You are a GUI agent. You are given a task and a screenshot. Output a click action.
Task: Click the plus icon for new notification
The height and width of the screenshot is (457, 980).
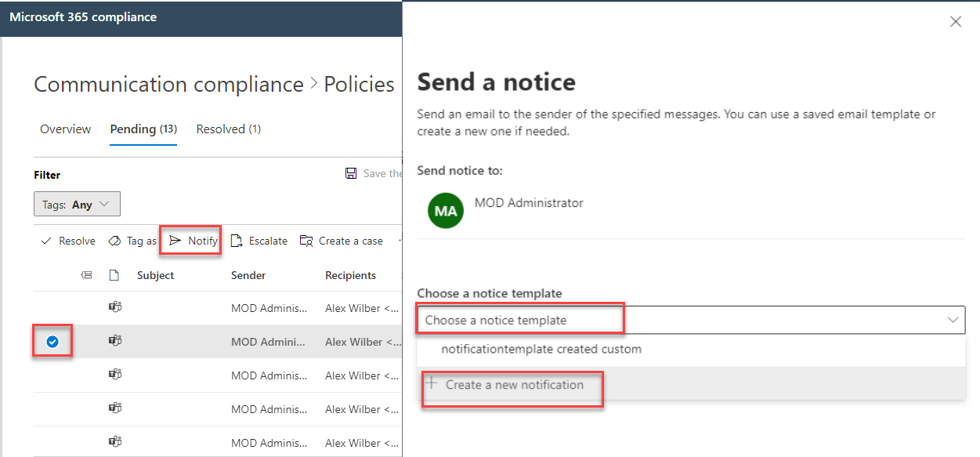click(x=431, y=384)
